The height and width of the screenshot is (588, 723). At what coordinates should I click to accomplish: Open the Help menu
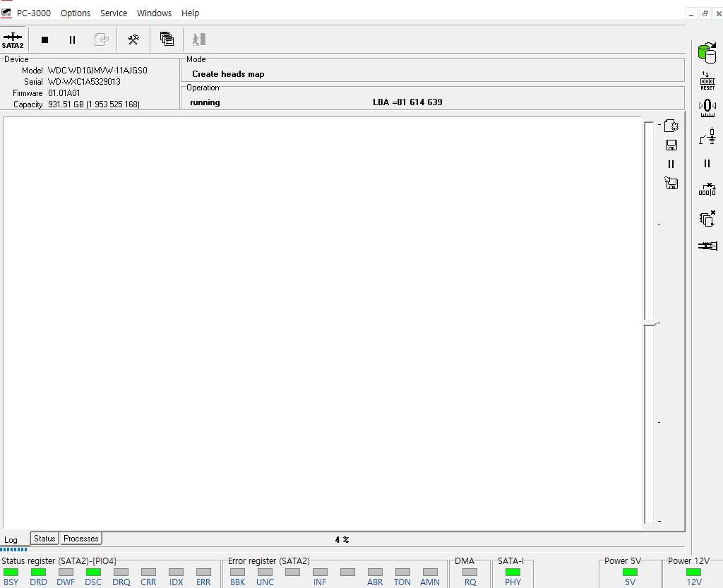pos(190,13)
